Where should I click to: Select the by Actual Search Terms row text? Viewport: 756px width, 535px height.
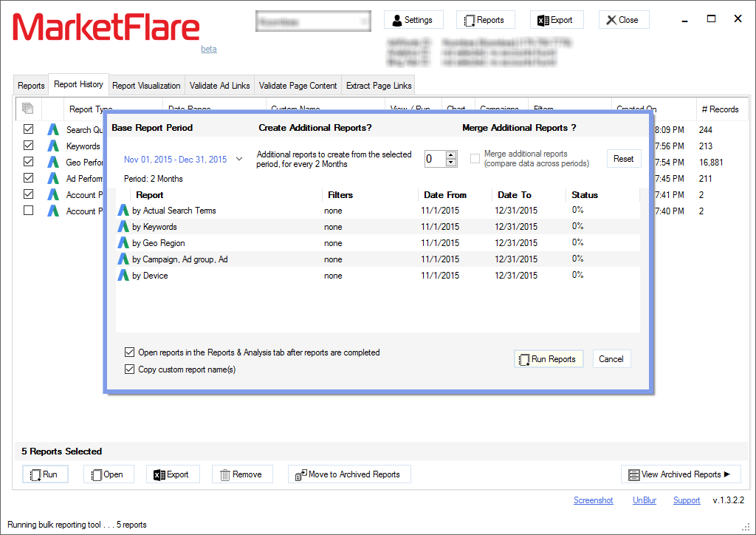click(174, 211)
